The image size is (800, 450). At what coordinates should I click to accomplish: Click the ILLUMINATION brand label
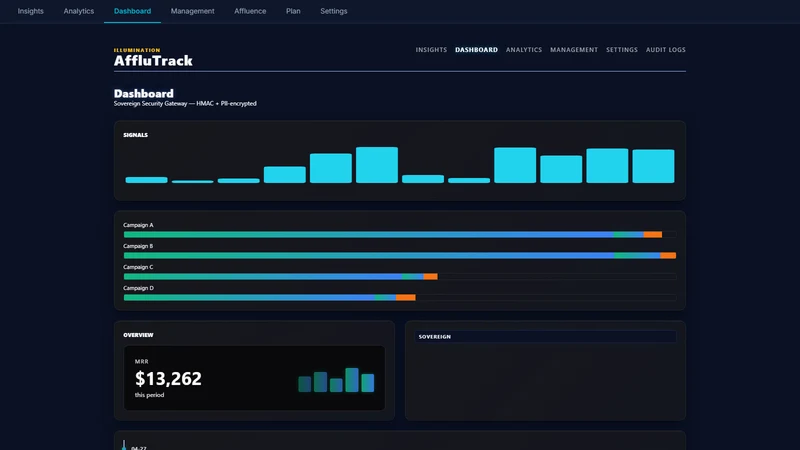click(x=137, y=50)
